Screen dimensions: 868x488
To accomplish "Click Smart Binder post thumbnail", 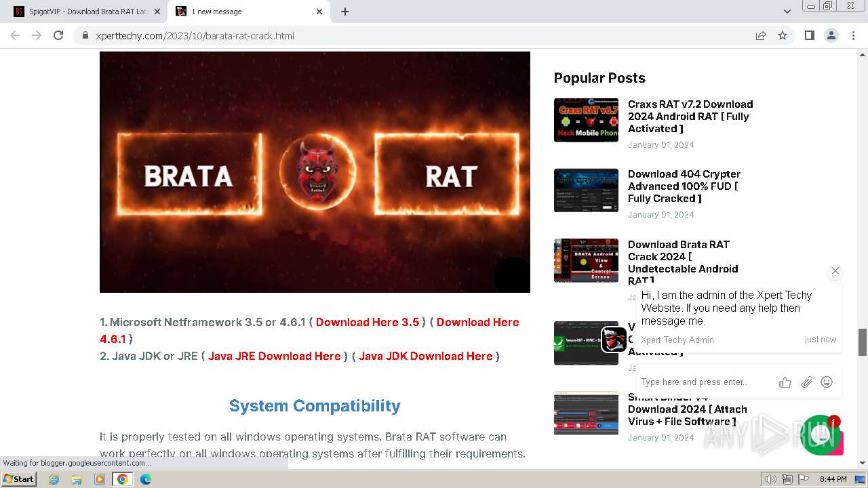I will 586,413.
